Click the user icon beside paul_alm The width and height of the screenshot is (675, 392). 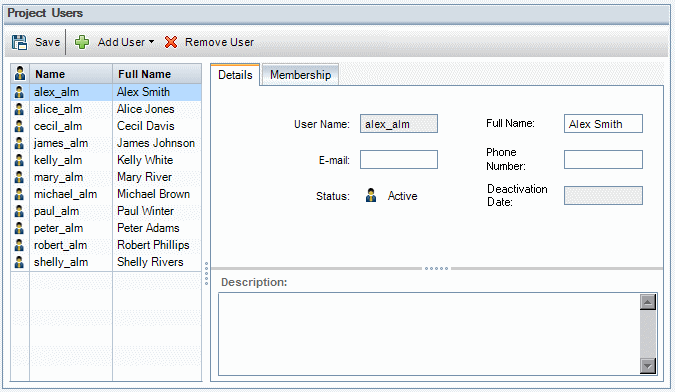pyautogui.click(x=19, y=211)
